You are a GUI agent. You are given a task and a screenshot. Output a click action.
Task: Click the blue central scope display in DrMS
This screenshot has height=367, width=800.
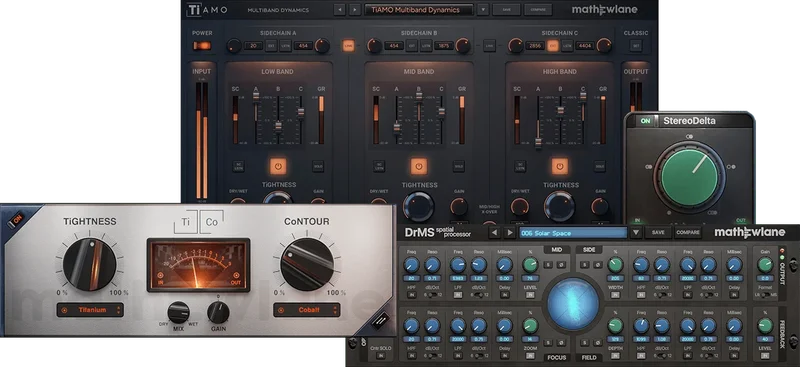point(573,304)
